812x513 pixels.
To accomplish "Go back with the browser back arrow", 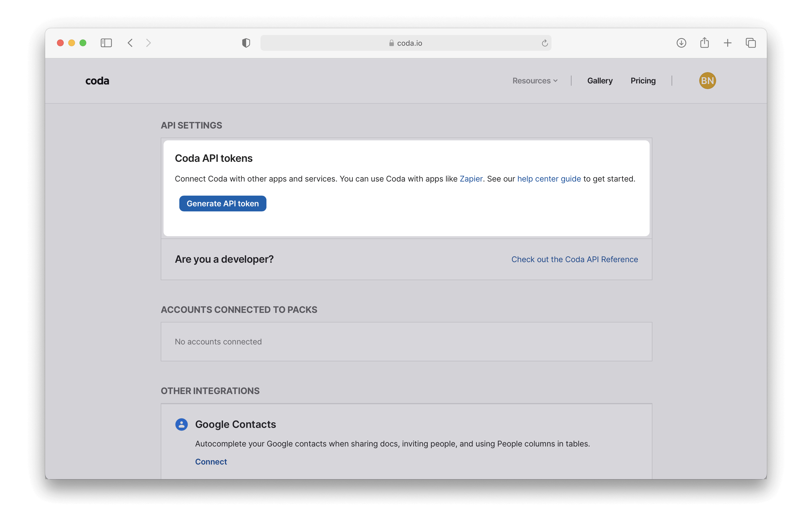I will 130,43.
